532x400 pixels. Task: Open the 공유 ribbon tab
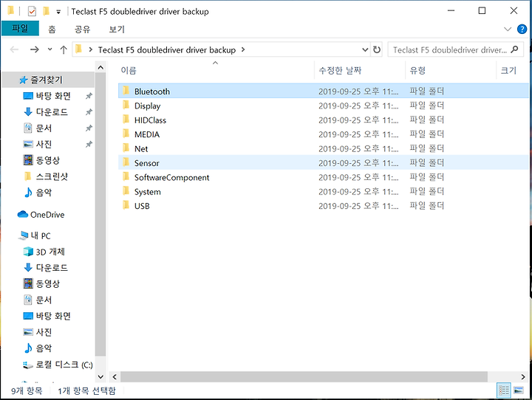83,30
